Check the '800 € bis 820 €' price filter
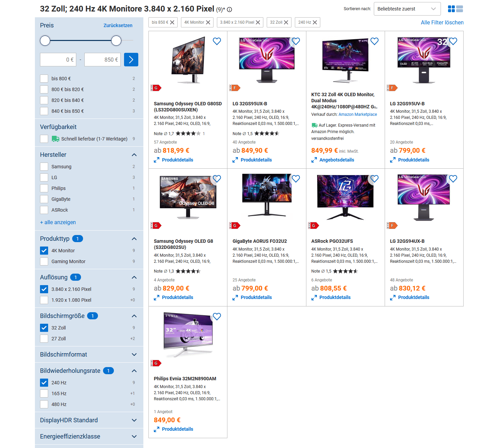The image size is (486, 448). tap(44, 89)
